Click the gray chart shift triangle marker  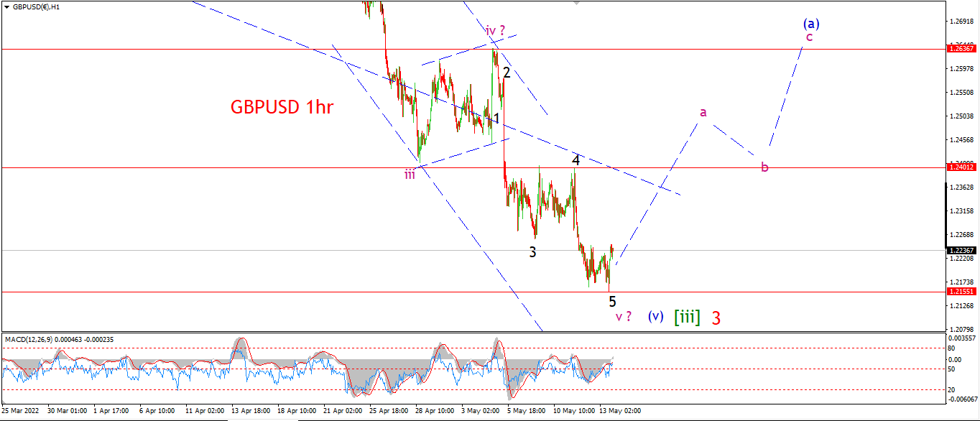click(x=575, y=3)
